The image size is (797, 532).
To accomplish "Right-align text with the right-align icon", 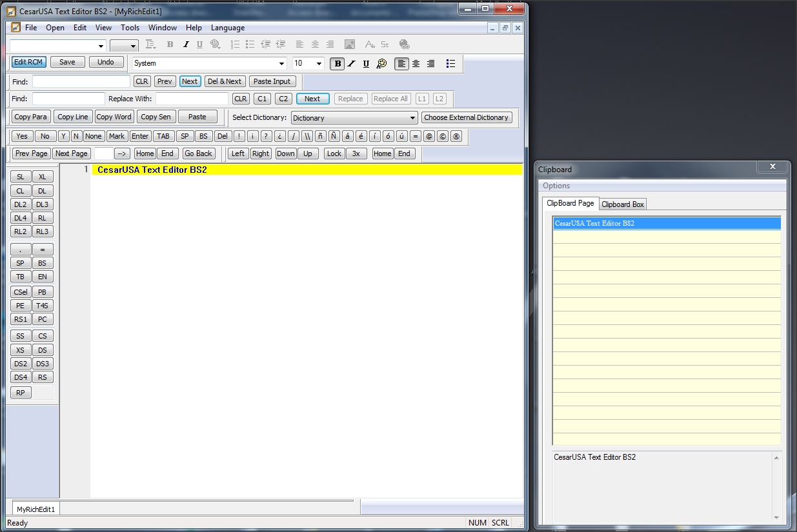I will pos(430,63).
